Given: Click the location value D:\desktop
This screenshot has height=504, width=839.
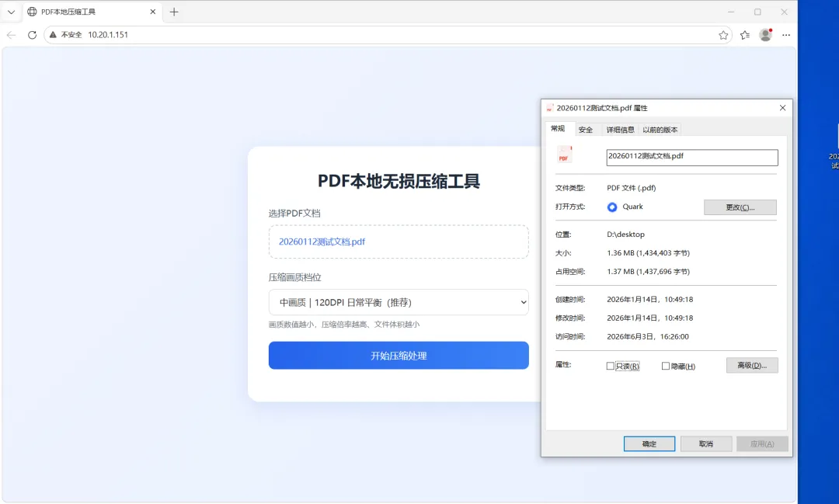Looking at the screenshot, I should tap(625, 235).
